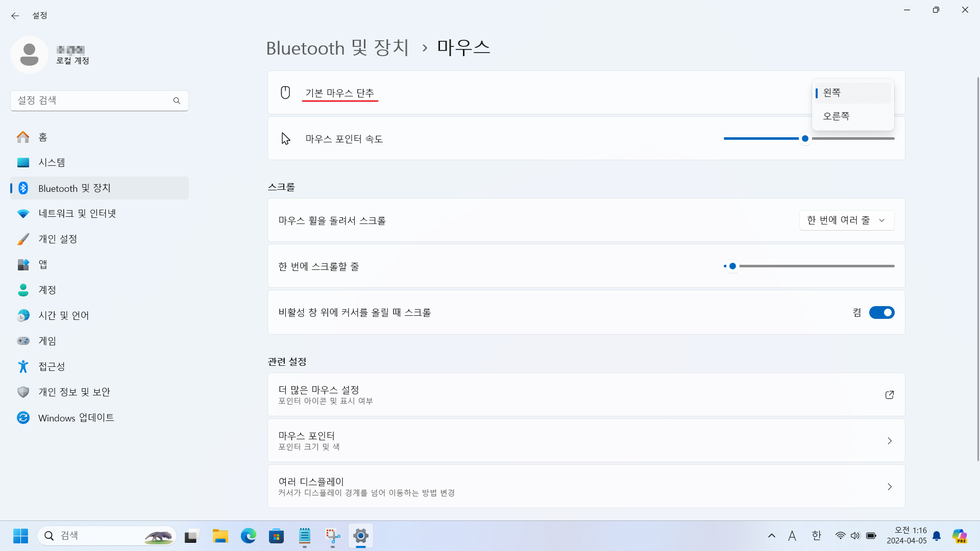Open Notepad from the taskbar

click(x=305, y=536)
